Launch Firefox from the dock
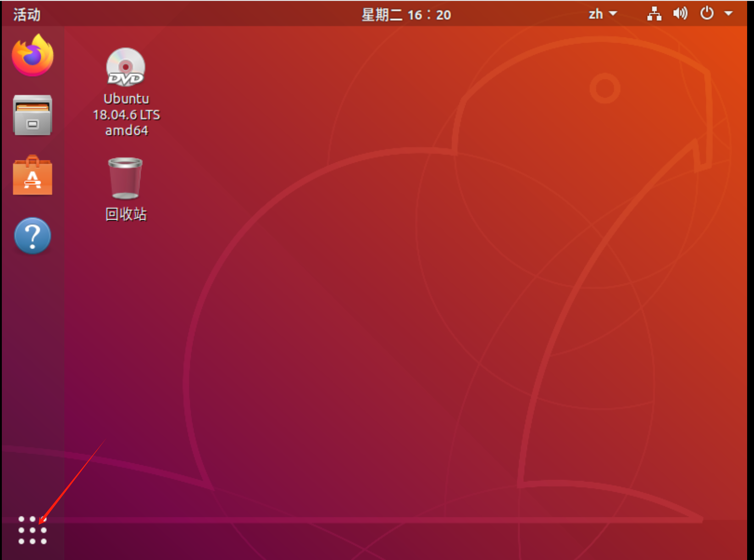The image size is (754, 560). pyautogui.click(x=33, y=55)
